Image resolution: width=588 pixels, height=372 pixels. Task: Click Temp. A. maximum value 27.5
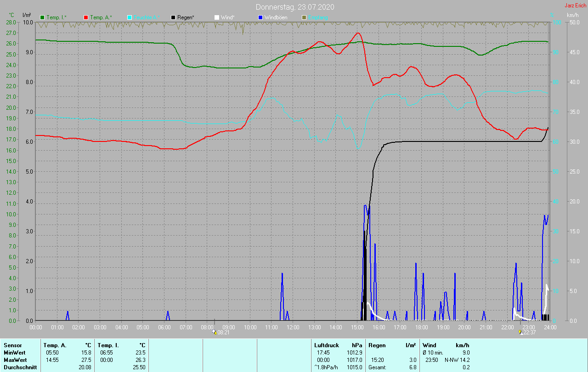point(86,360)
